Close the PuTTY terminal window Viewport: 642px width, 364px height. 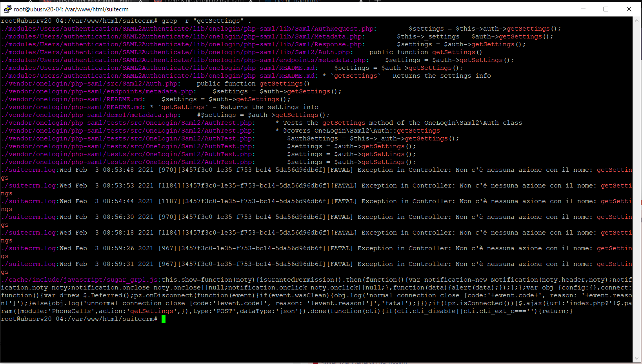click(x=629, y=9)
